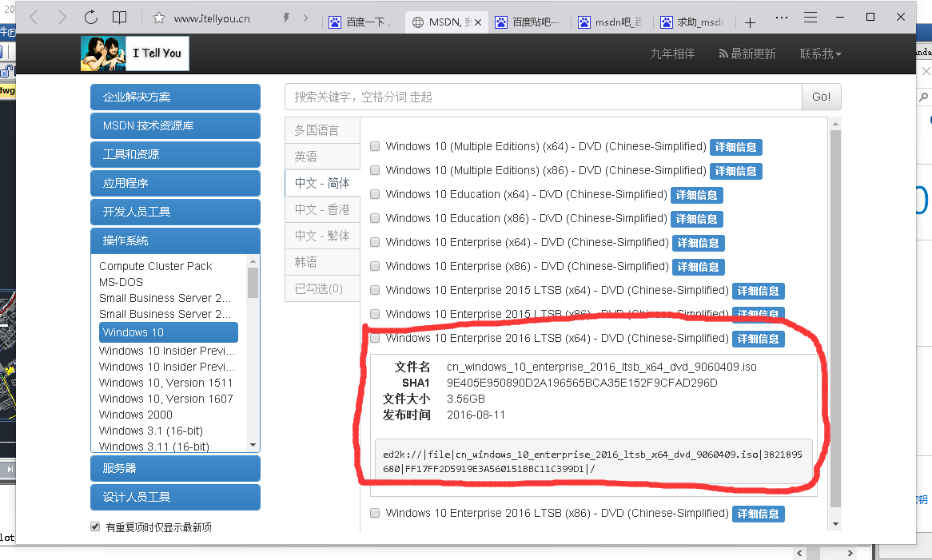Check Enterprise 2015 LTSB x64 box
Viewport: 932px width, 560px height.
(x=375, y=290)
